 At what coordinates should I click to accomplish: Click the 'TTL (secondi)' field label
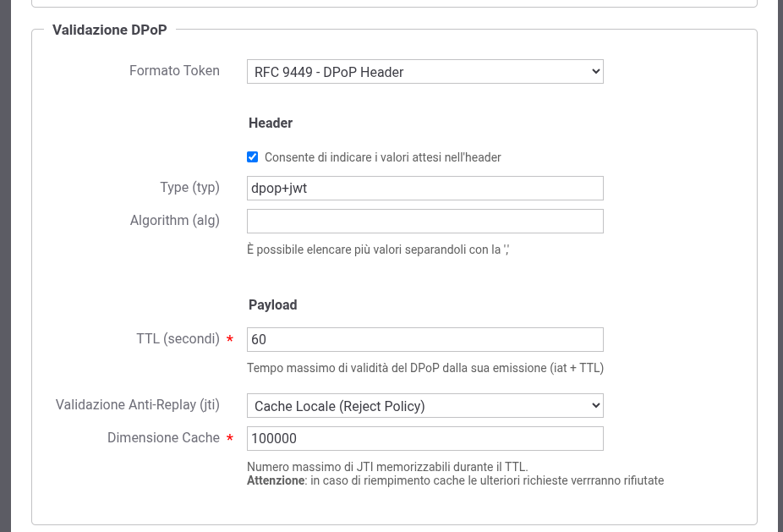click(178, 339)
